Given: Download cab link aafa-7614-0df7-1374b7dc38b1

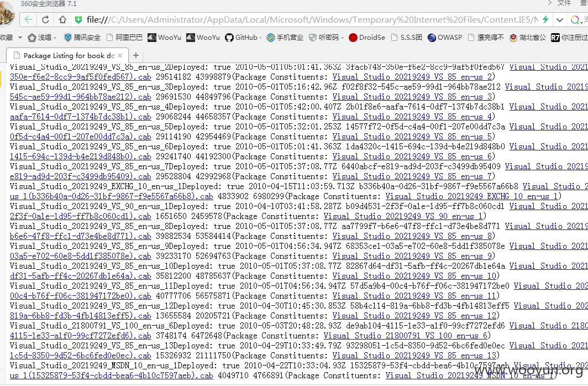Looking at the screenshot, I should (81, 117).
